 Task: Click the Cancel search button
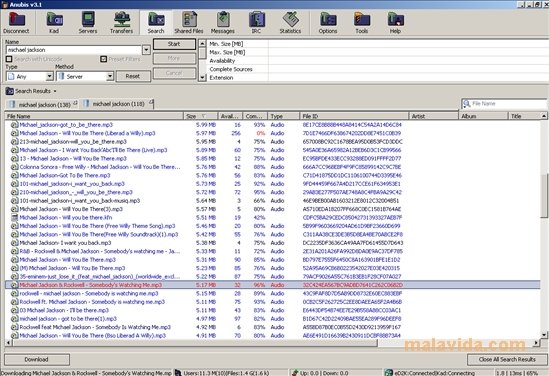pos(174,73)
